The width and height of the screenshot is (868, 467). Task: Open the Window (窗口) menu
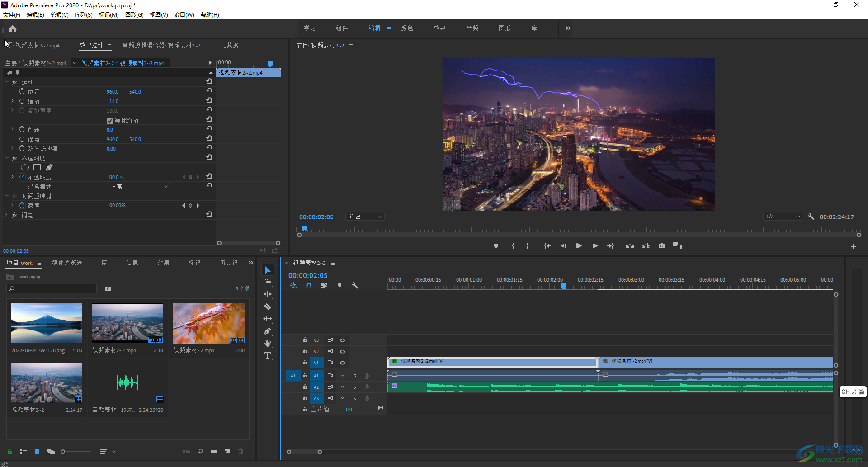click(x=184, y=15)
